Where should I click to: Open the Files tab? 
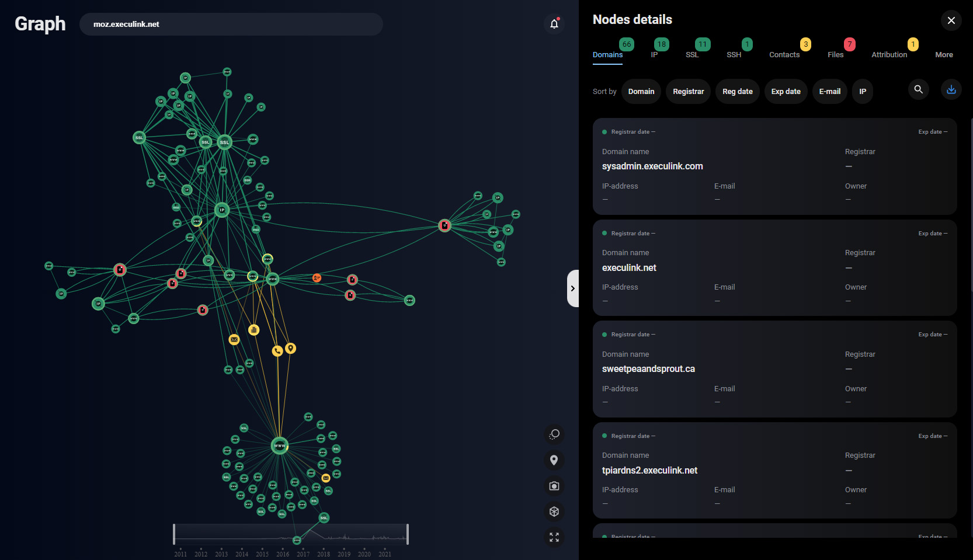(835, 55)
